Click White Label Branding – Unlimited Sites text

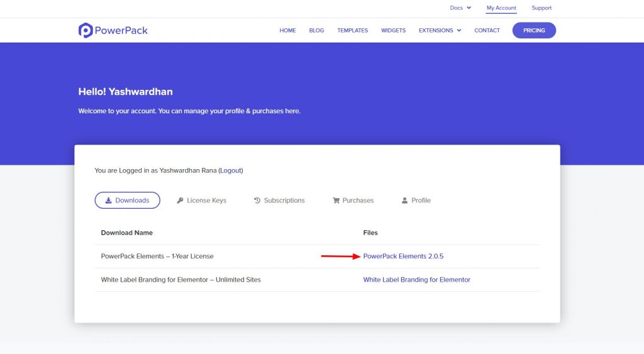coord(180,280)
